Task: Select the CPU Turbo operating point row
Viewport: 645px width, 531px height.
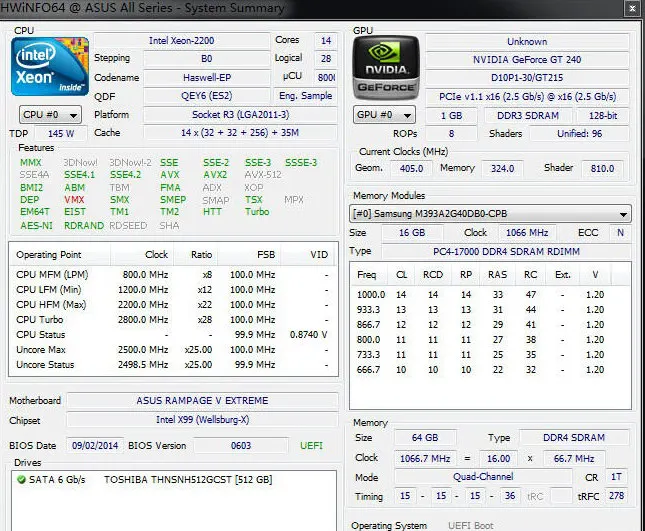Action: pyautogui.click(x=173, y=320)
